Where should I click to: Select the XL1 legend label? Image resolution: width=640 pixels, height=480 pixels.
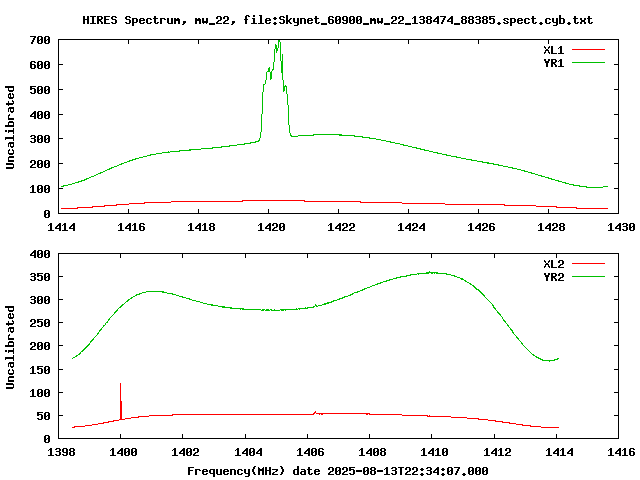553,50
